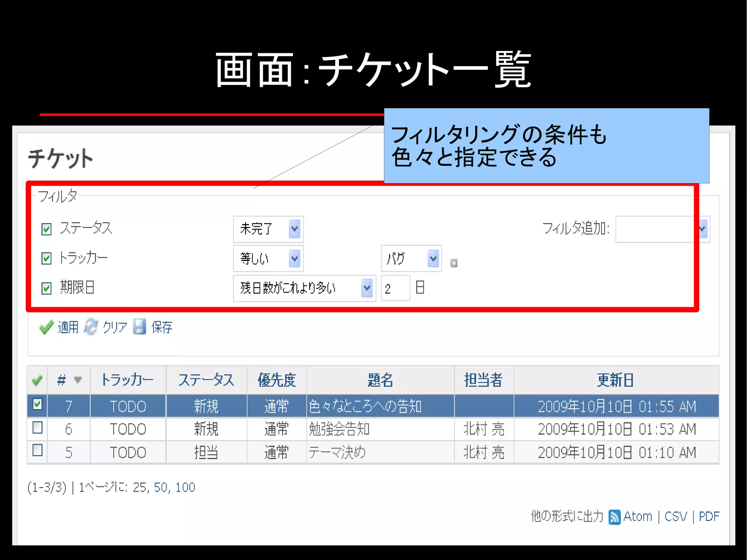This screenshot has height=560, width=747.
Task: Uncheck the ステータス filter checkbox
Action: click(46, 229)
